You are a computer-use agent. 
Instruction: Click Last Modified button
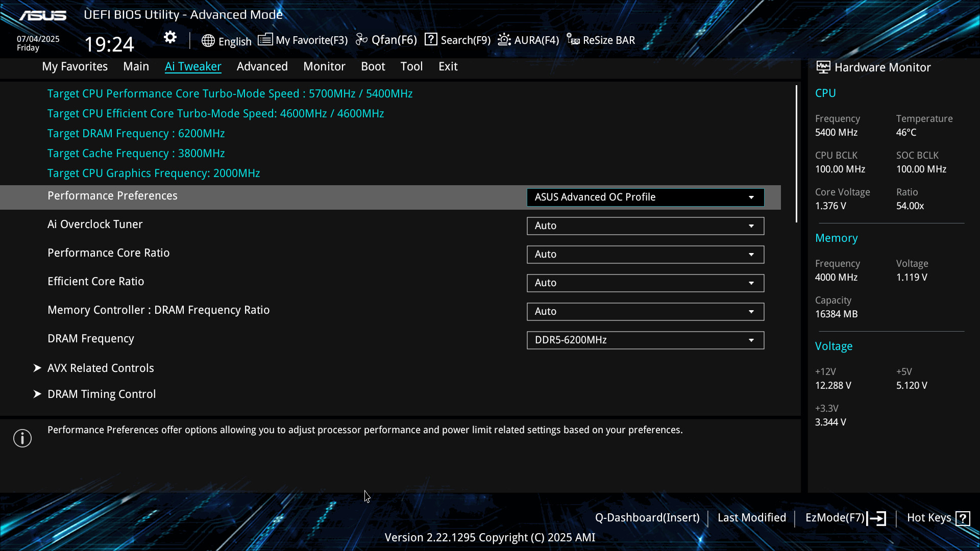(x=752, y=517)
